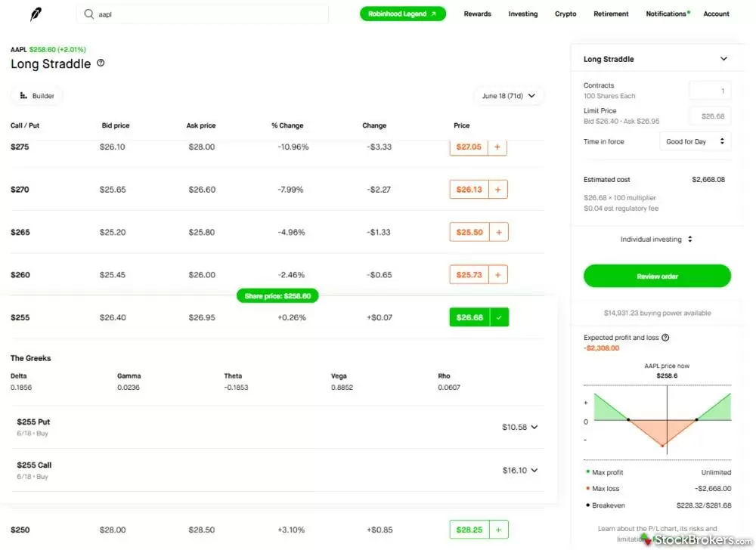The image size is (756, 550).
Task: Edit the Contracts quantity field
Action: point(710,91)
